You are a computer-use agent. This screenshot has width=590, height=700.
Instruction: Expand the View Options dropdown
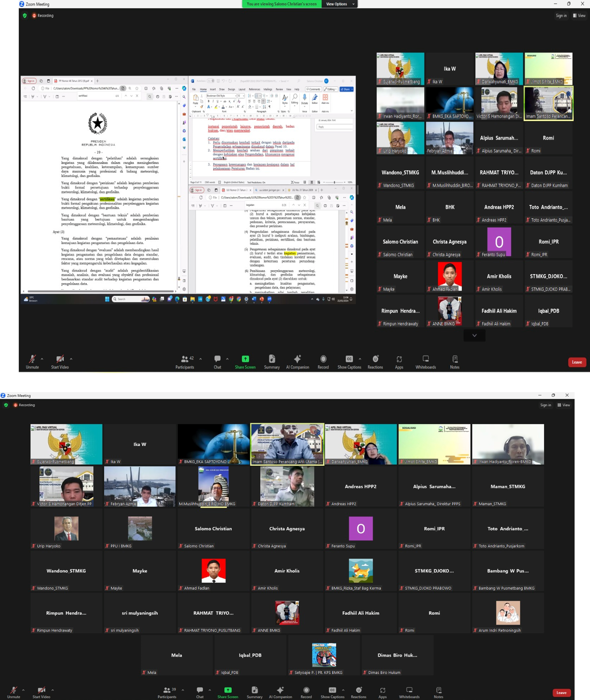339,4
